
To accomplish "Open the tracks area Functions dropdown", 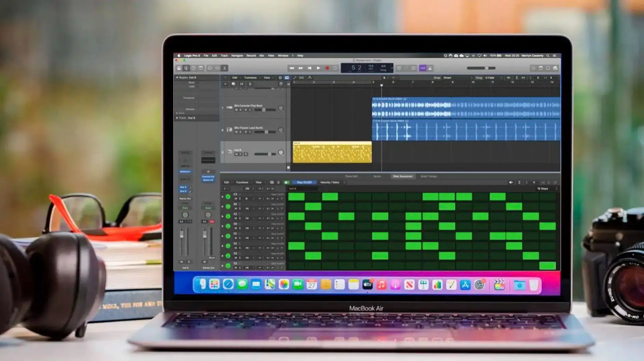I will [252, 78].
